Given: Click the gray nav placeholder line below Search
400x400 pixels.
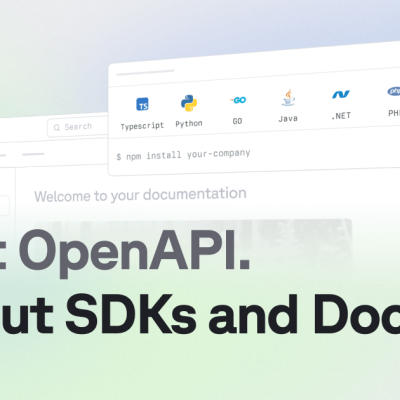Looking at the screenshot, I should click(33, 154).
